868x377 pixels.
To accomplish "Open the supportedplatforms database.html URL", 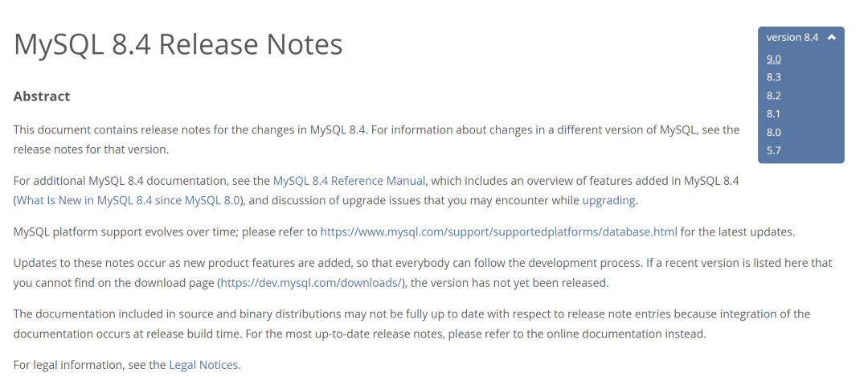I will (498, 232).
